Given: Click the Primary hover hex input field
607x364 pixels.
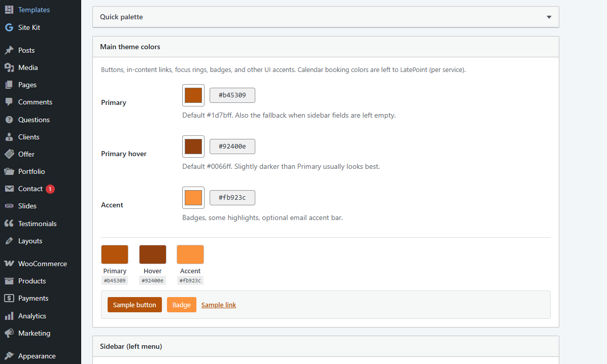Looking at the screenshot, I should coord(232,147).
